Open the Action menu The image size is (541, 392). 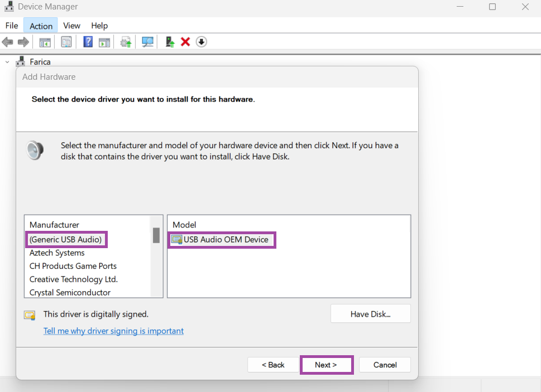pos(41,26)
